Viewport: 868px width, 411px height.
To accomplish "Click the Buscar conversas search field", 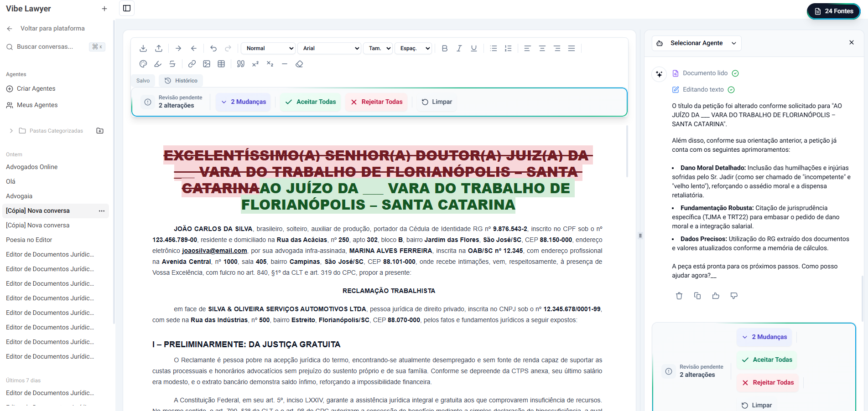I will click(x=45, y=47).
